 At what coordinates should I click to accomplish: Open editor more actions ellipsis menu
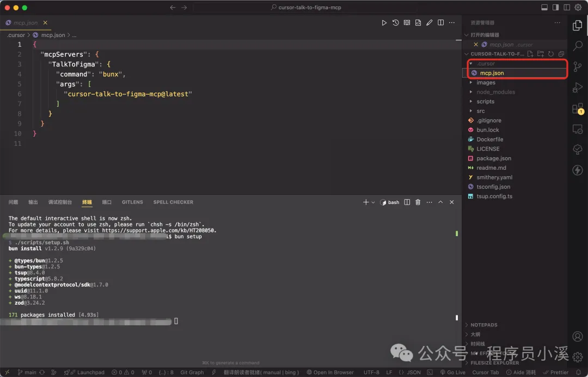pyautogui.click(x=452, y=23)
